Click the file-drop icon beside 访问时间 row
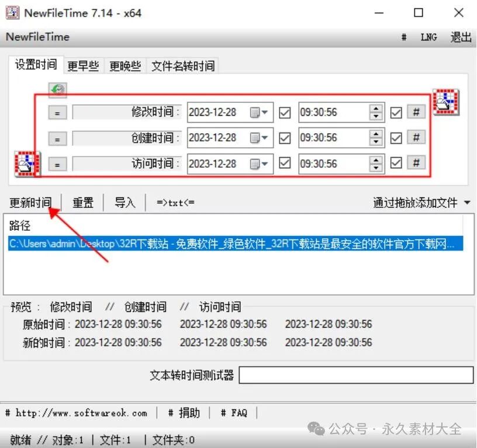The height and width of the screenshot is (448, 477). pos(27,164)
